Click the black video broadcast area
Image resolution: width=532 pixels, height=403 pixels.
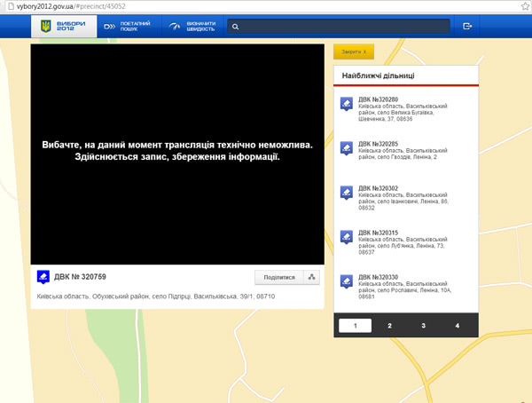(177, 154)
